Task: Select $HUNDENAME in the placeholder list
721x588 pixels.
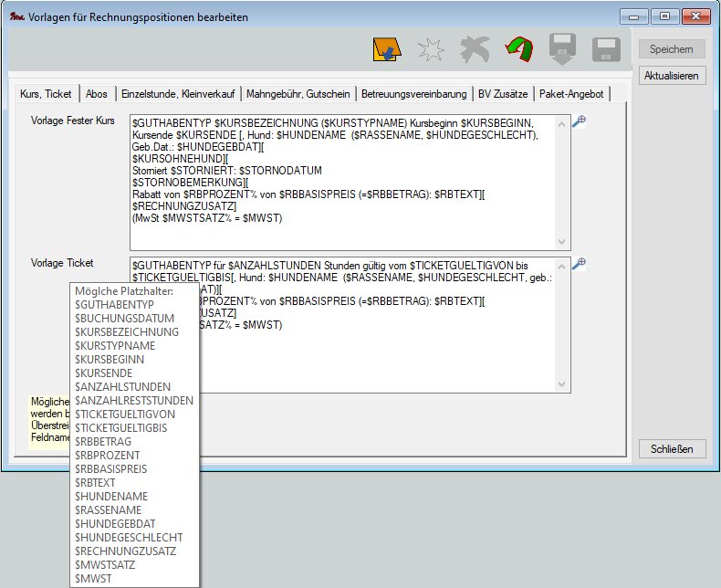Action: coord(111,497)
